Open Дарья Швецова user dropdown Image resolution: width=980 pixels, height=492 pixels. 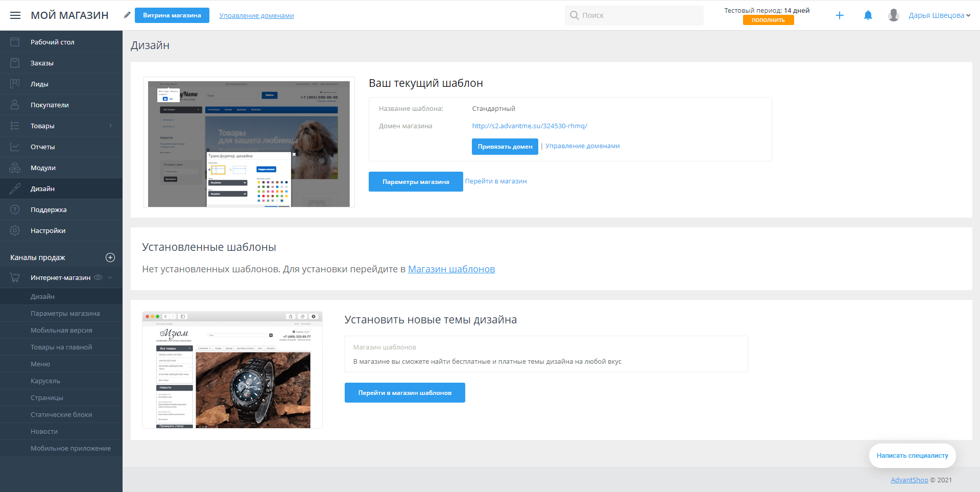(939, 15)
